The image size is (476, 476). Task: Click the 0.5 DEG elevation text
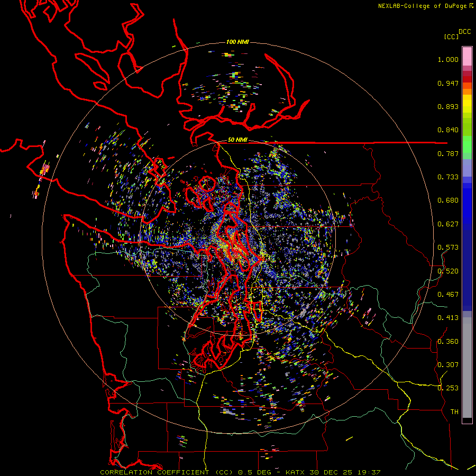point(254,472)
